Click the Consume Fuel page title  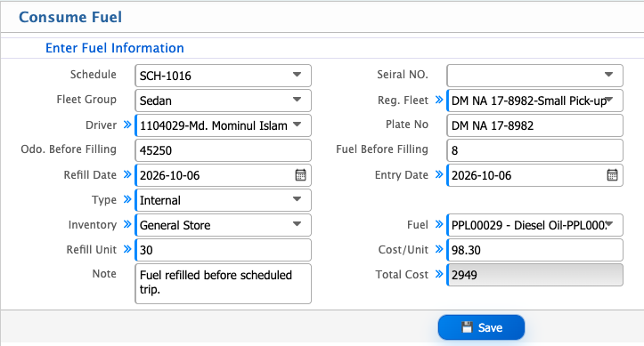tap(70, 17)
